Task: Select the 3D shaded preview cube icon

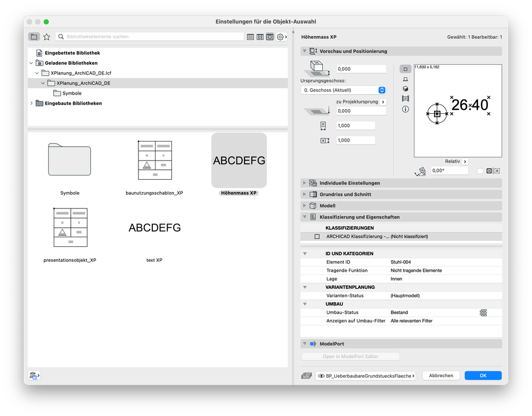Action: click(x=405, y=89)
